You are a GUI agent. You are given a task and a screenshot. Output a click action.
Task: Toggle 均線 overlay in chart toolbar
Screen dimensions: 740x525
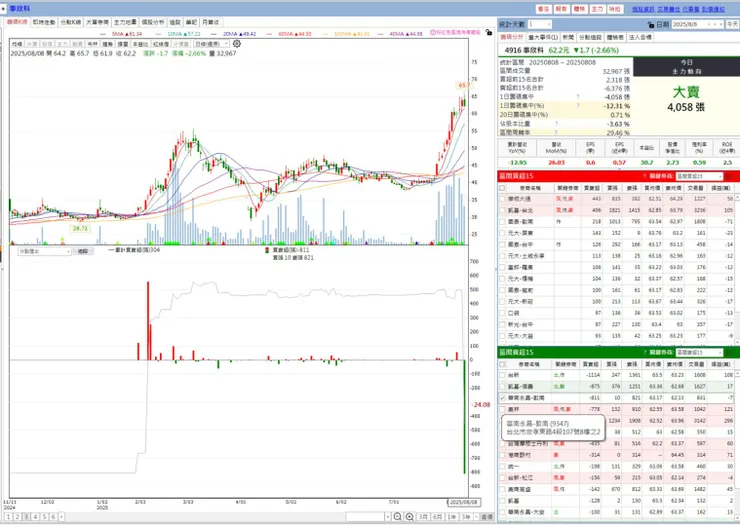[17, 44]
